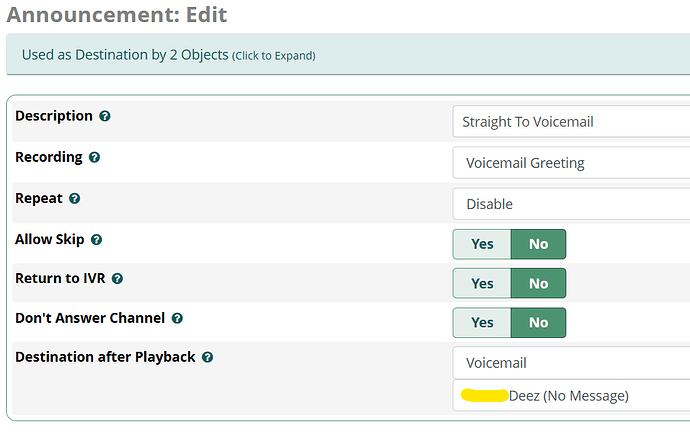Open help tooltip for Repeat
The width and height of the screenshot is (690, 438).
(75, 199)
